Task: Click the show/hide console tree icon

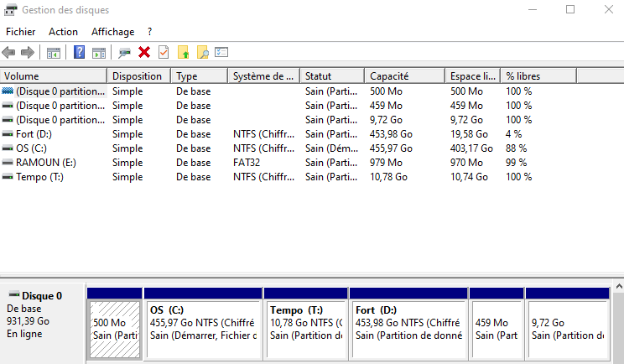Action: (x=54, y=52)
